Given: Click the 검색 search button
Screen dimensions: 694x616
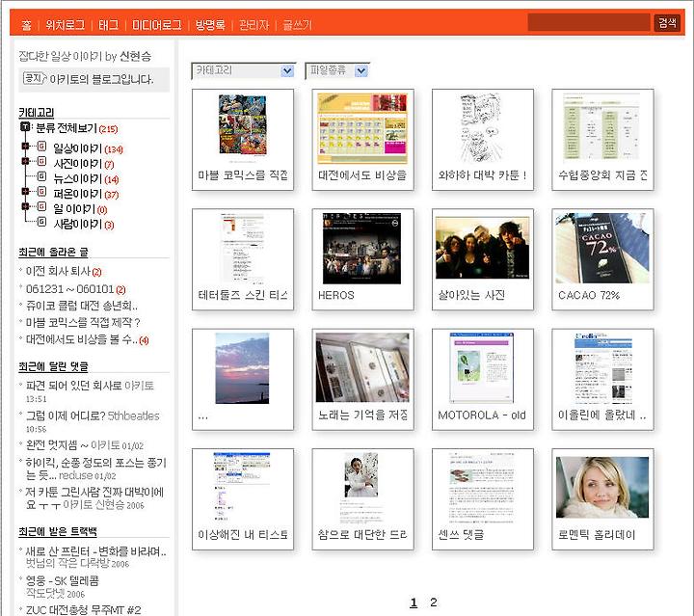Looking at the screenshot, I should click(667, 22).
